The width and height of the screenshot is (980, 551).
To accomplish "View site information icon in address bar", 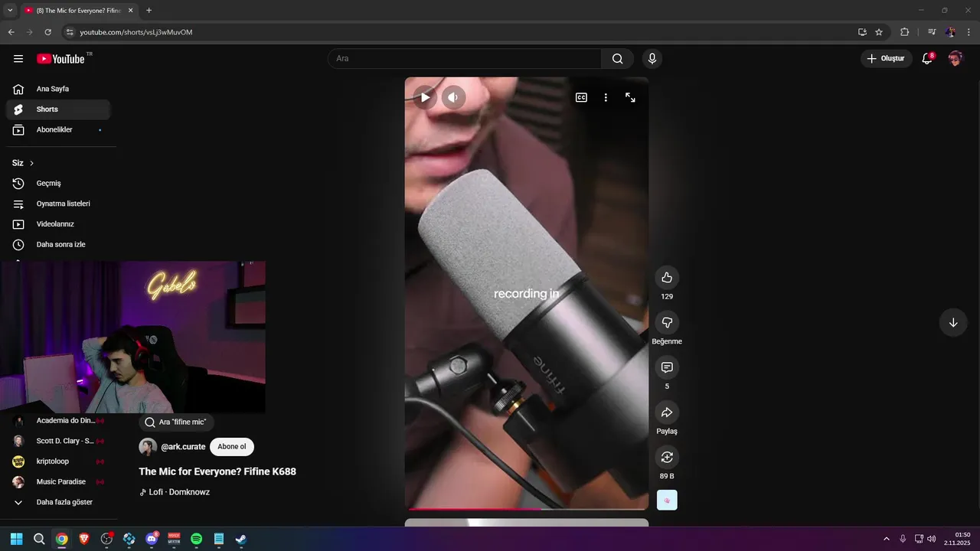I will (x=69, y=32).
